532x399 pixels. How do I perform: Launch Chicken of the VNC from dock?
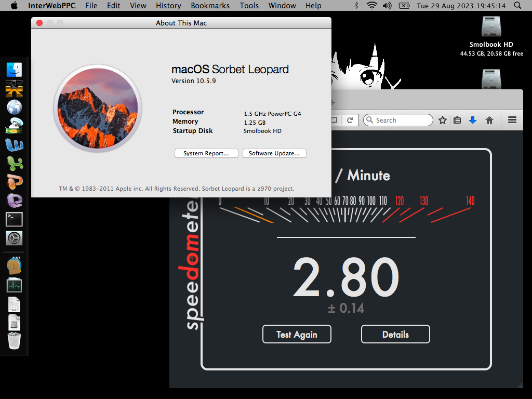14,126
